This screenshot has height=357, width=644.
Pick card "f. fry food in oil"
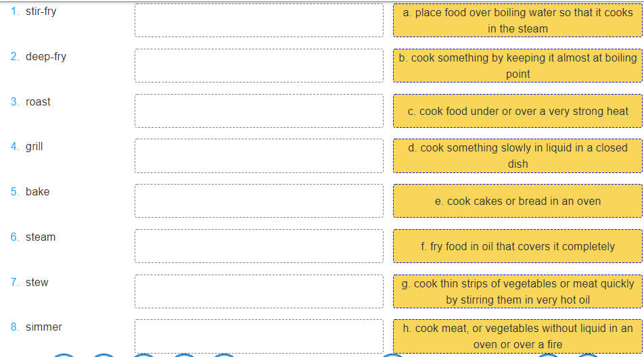pyautogui.click(x=517, y=246)
